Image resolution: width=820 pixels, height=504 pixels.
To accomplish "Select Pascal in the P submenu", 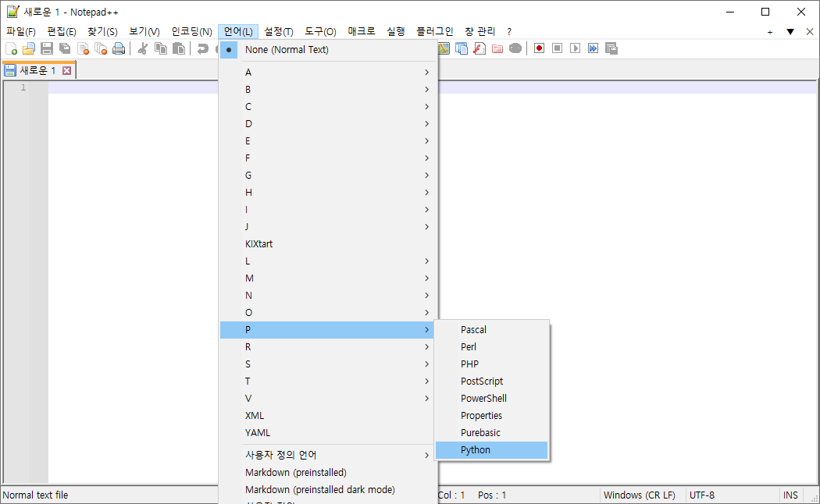I will (x=491, y=330).
